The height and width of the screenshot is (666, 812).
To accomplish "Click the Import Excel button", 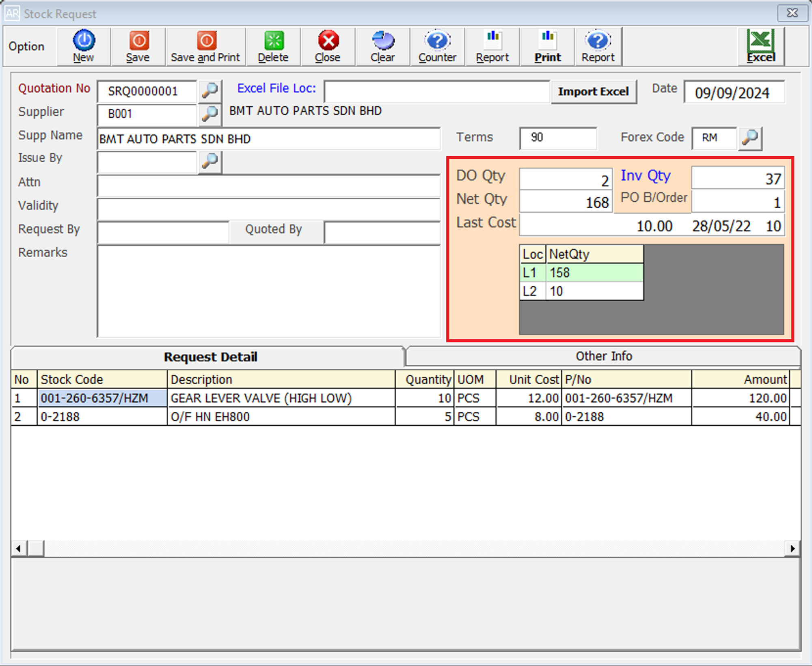I will point(594,92).
